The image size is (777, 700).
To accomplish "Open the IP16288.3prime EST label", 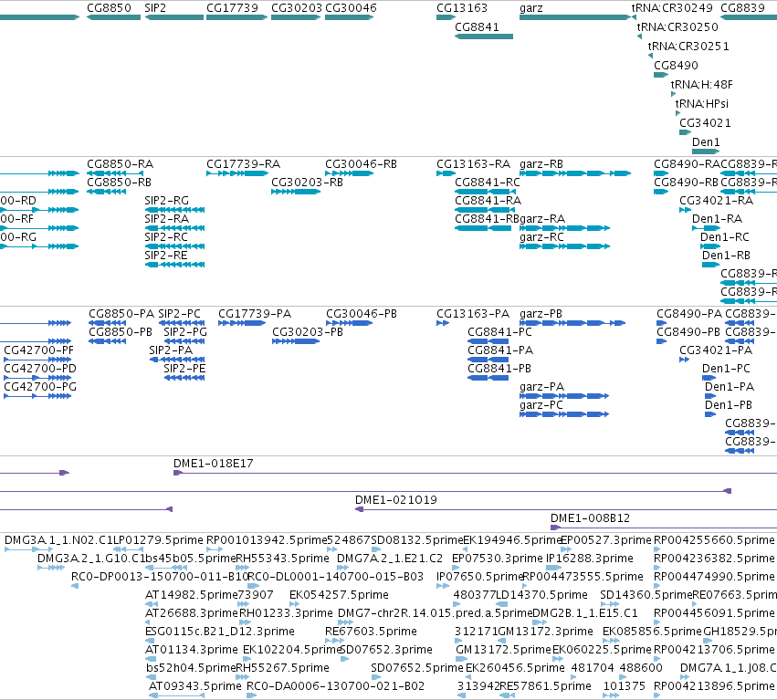I will [x=590, y=559].
